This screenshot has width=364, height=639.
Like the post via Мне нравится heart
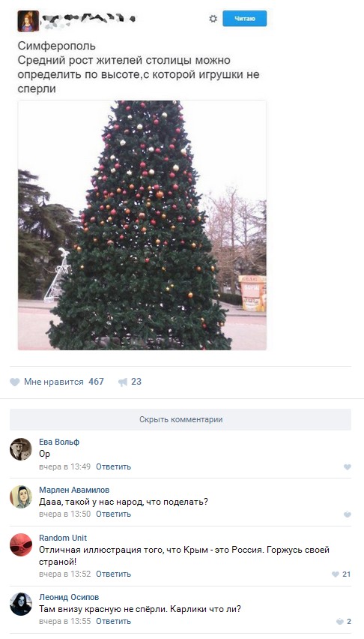click(x=15, y=382)
